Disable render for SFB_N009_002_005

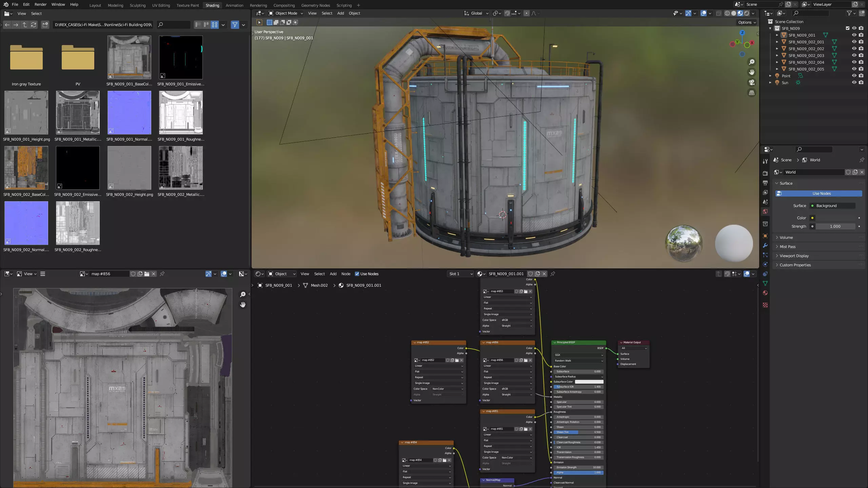(861, 69)
